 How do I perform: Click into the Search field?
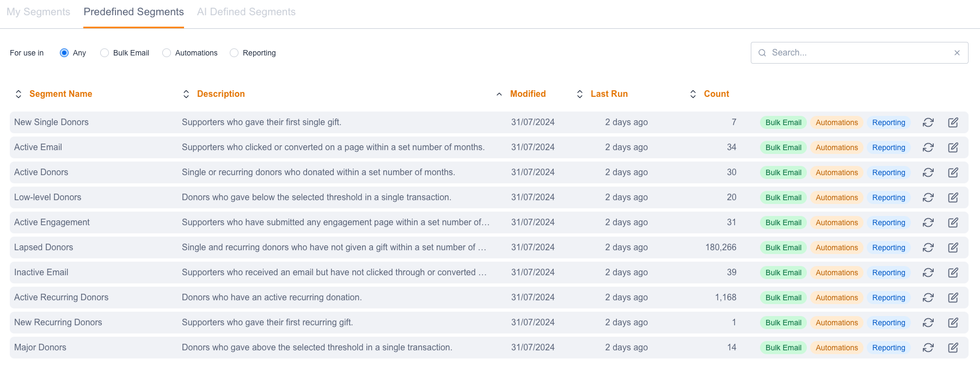click(x=857, y=53)
